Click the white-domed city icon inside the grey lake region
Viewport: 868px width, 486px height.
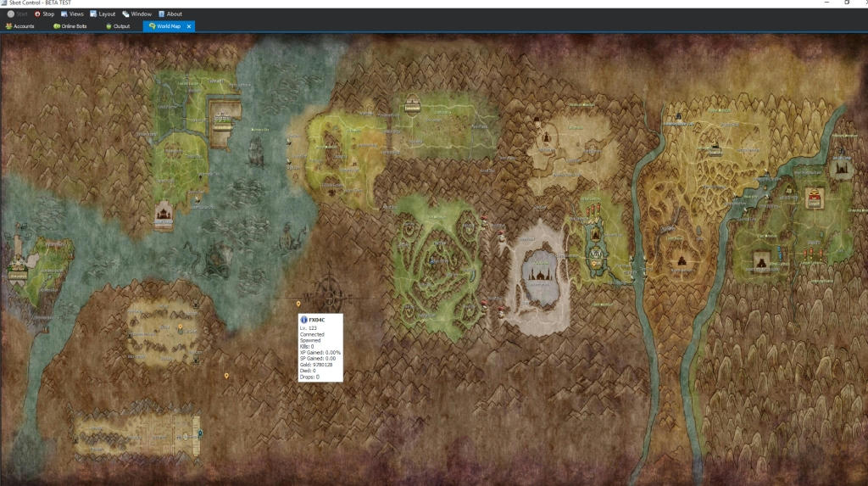538,274
